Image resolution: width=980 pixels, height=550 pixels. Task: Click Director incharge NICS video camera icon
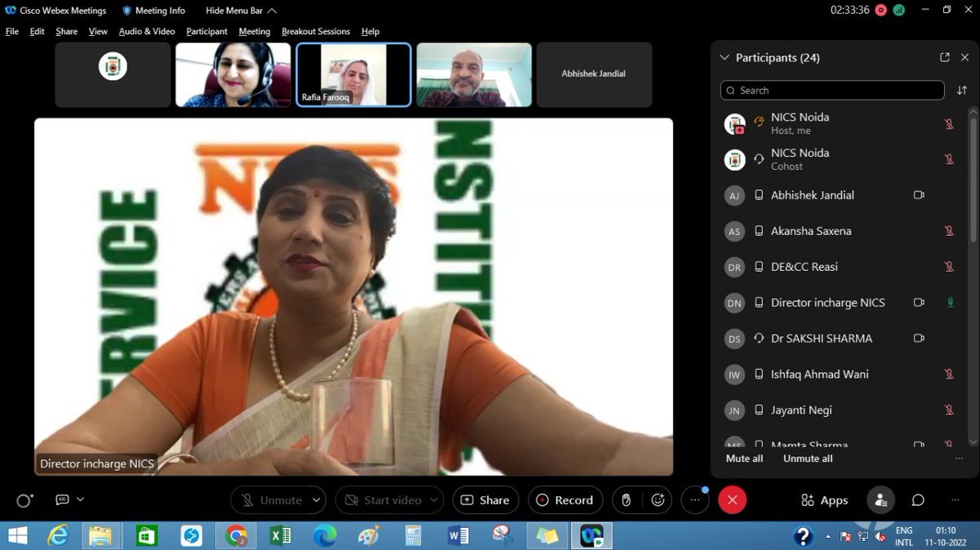click(x=919, y=303)
